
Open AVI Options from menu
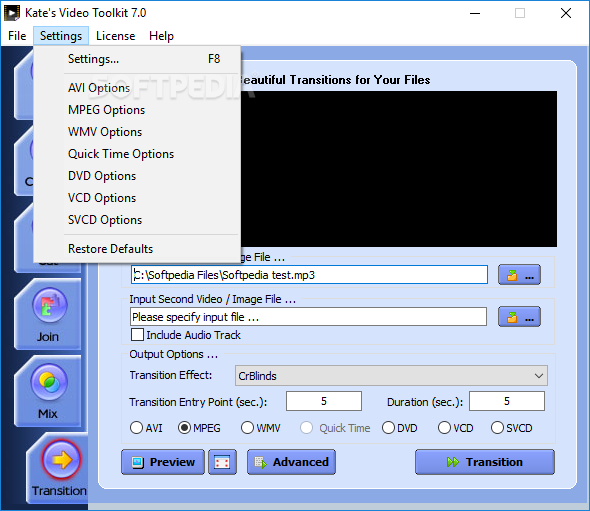(137, 88)
